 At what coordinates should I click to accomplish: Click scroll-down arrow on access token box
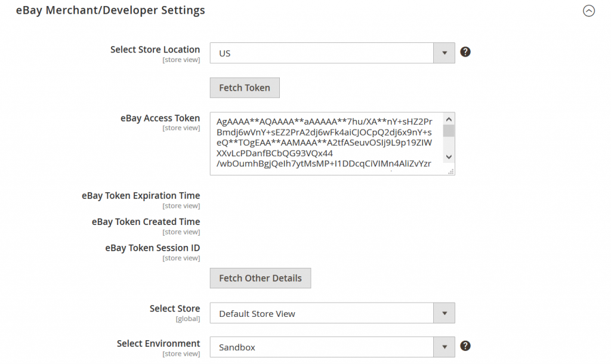coord(449,157)
